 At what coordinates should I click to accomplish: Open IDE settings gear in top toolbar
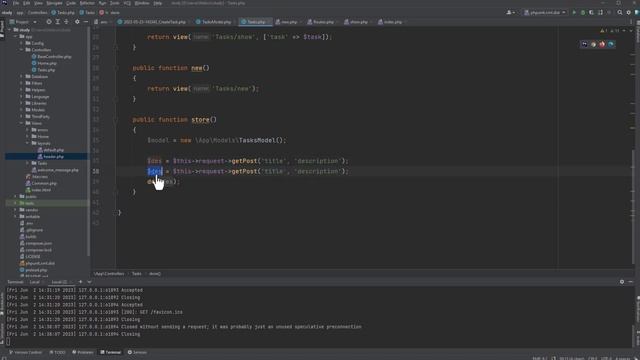tap(629, 13)
